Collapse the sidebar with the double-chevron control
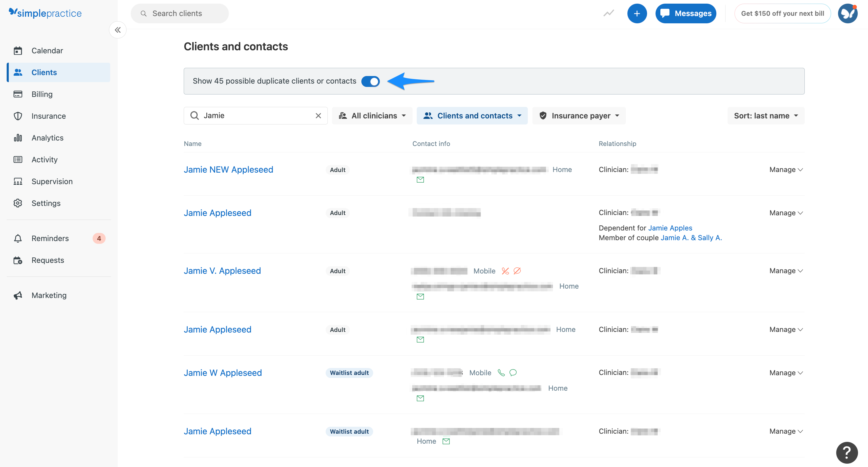The image size is (868, 467). [x=118, y=30]
